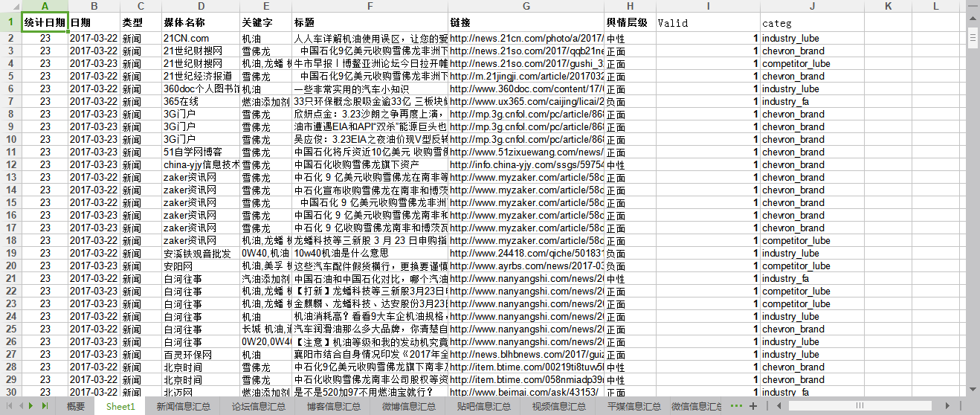Screen dimensions: 980x415
Task: Click the 舆情层级 header cell
Action: click(x=631, y=22)
